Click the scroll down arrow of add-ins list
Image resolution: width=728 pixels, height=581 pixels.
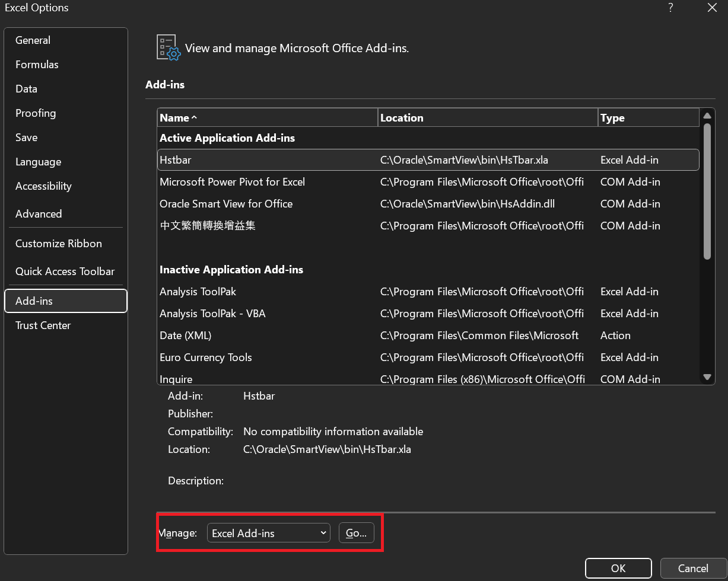(x=707, y=377)
